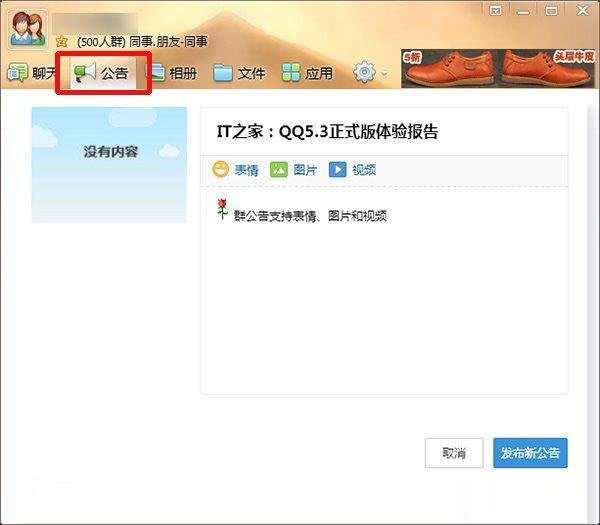Click the settings gear icon
The image size is (600, 525).
pyautogui.click(x=364, y=72)
